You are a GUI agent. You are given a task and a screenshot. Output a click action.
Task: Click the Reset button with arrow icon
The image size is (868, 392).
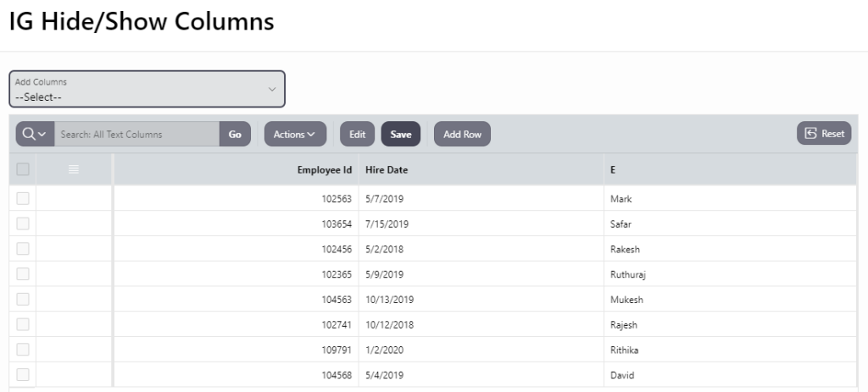[824, 134]
